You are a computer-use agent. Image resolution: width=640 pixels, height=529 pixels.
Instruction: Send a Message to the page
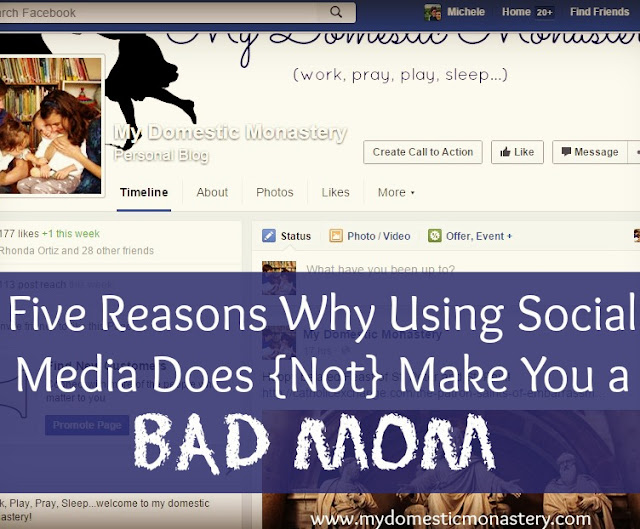pos(590,152)
